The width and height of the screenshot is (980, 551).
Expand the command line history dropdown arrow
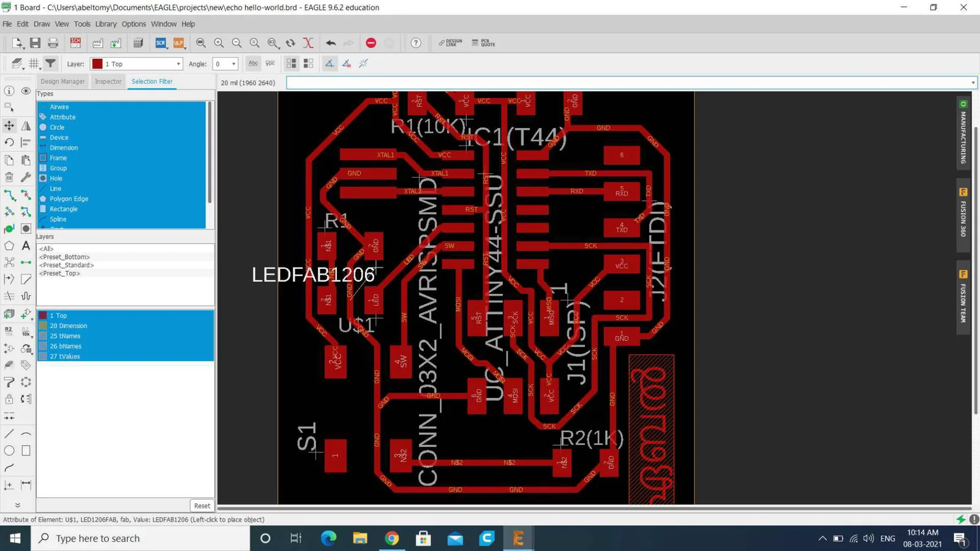[973, 83]
